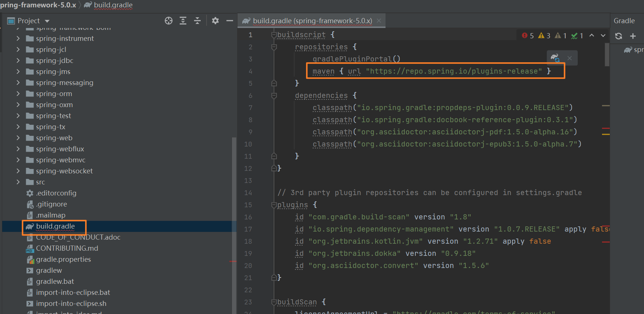The image size is (644, 314).
Task: Click the editor vertical scrollbar thumb
Action: point(607,55)
